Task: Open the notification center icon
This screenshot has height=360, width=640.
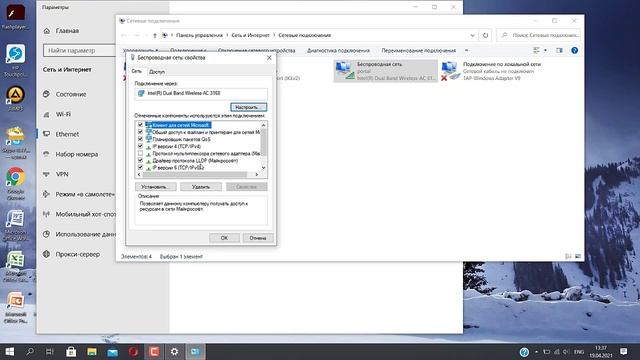Action: (x=624, y=351)
